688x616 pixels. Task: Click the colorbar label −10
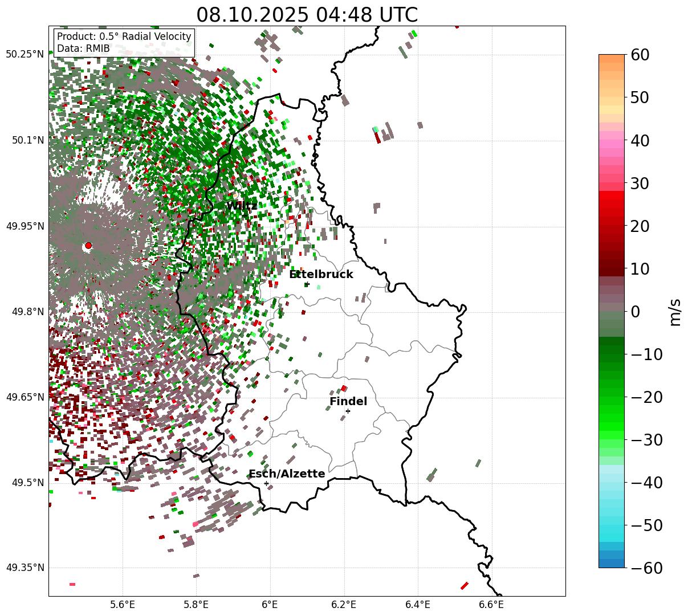click(x=646, y=354)
